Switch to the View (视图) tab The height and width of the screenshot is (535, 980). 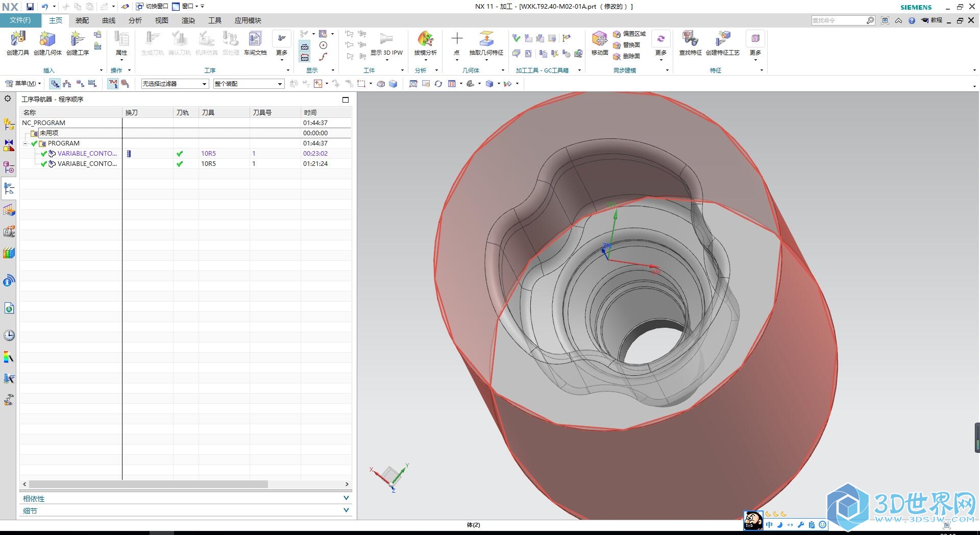click(162, 20)
